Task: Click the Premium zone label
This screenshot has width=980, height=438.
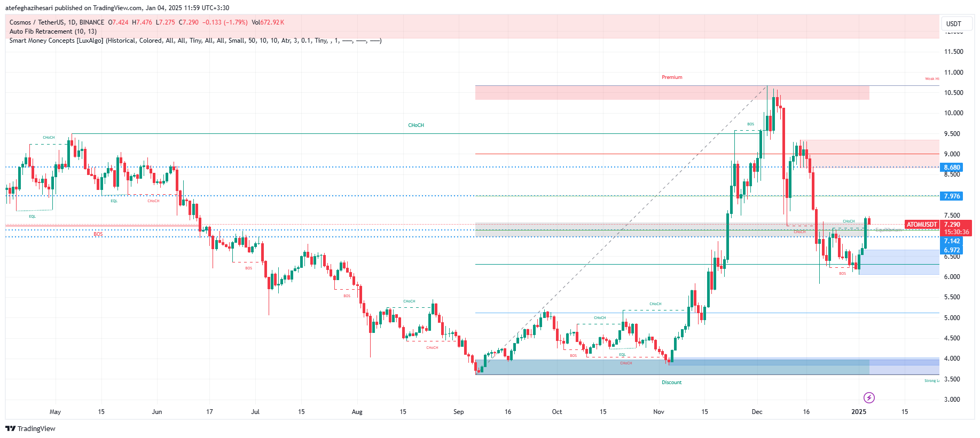Action: (x=672, y=77)
